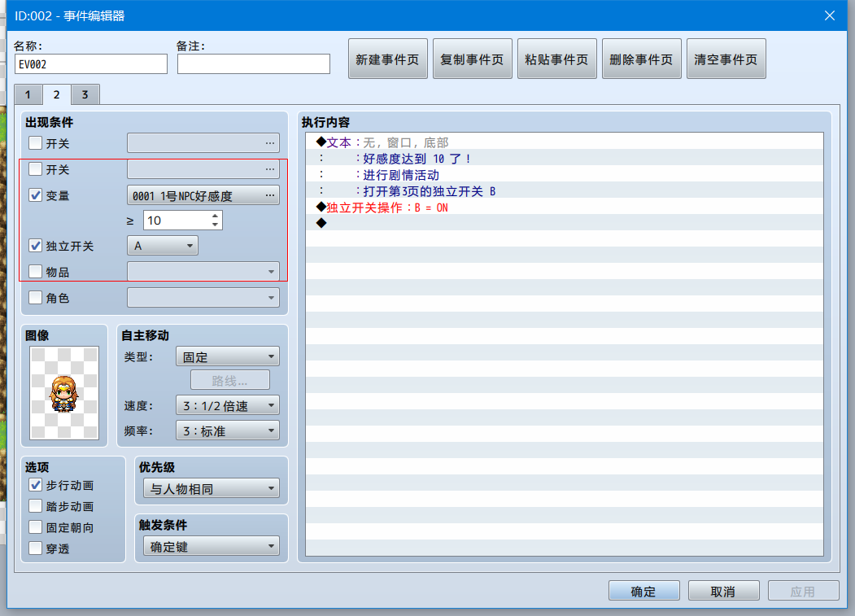The height and width of the screenshot is (616, 855).
Task: Select the command line 文本：无，窗口，底部
Action: coord(565,142)
